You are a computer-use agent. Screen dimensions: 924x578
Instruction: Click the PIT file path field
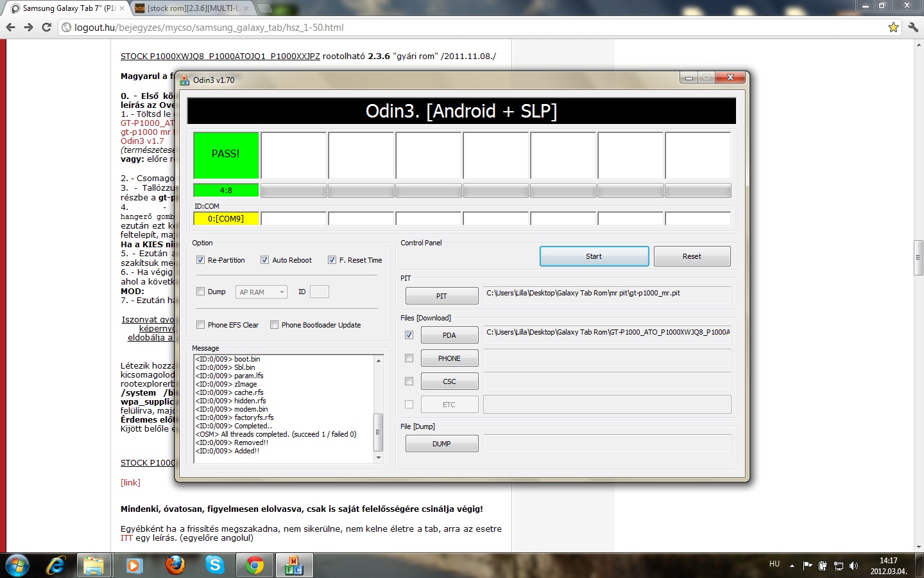point(607,295)
